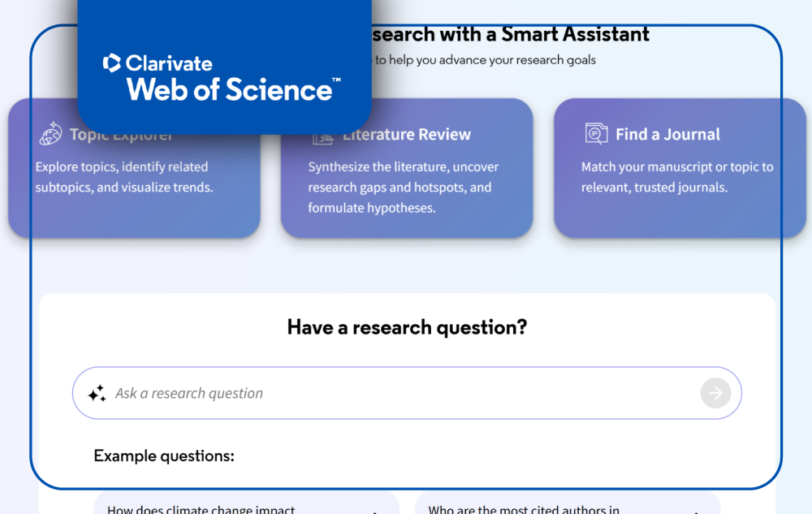Click the Literature Review icon

(x=322, y=136)
